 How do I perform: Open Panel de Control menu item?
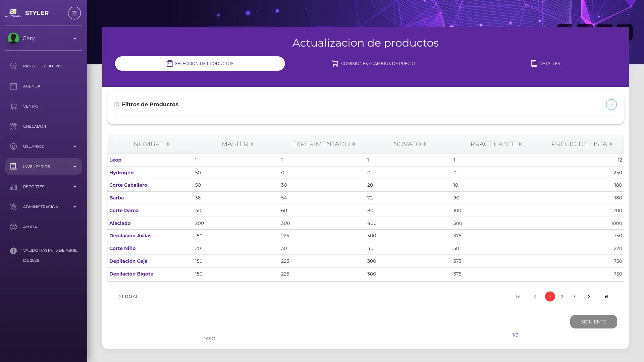(x=43, y=66)
